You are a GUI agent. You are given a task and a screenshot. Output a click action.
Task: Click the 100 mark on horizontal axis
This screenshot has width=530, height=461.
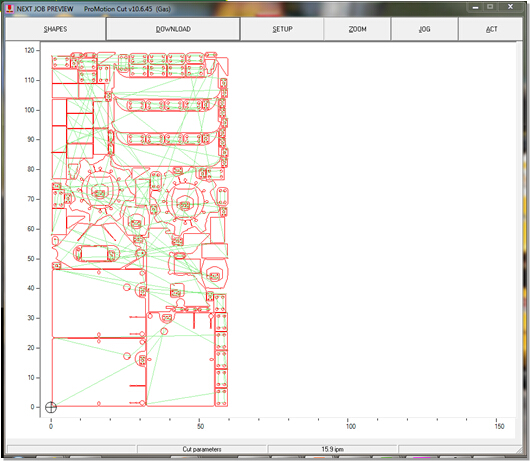tap(351, 427)
